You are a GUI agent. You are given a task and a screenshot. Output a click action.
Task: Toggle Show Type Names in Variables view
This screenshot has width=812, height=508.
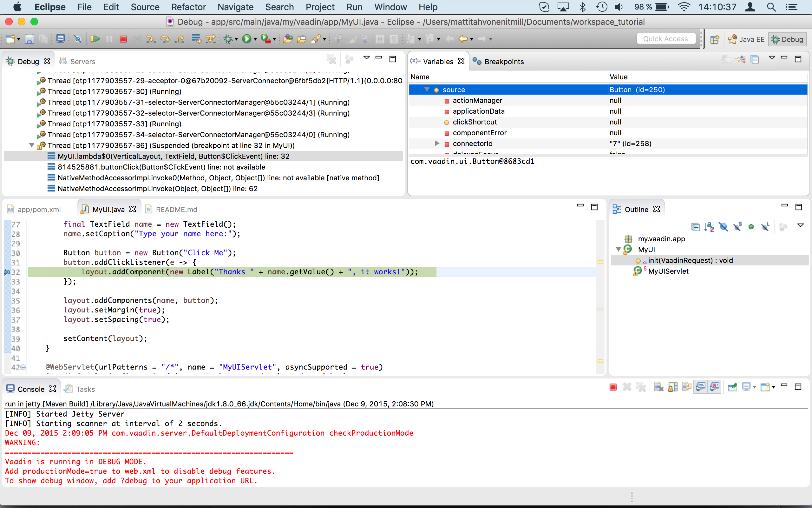pos(725,60)
